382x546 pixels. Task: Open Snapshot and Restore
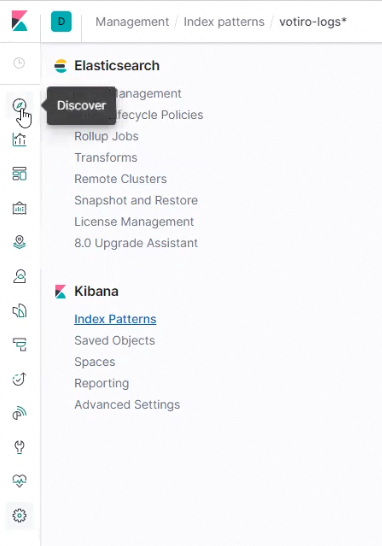click(136, 200)
